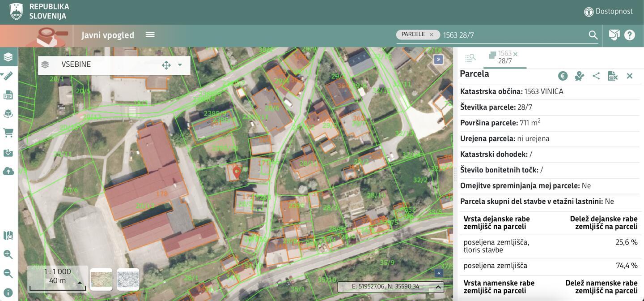Zoom in with the plus magnifier
644x301 pixels.
coord(8,254)
